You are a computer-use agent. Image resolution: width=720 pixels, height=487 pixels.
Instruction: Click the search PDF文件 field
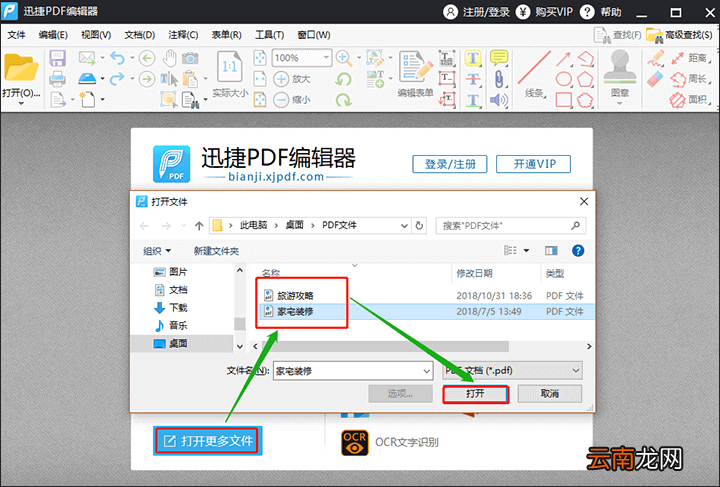click(510, 226)
